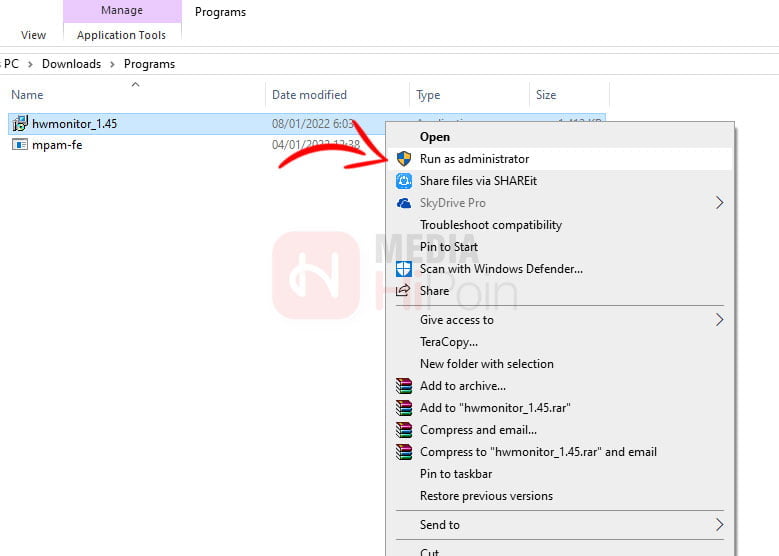This screenshot has width=779, height=556.
Task: Select Scan with Windows Defender
Action: click(560, 269)
